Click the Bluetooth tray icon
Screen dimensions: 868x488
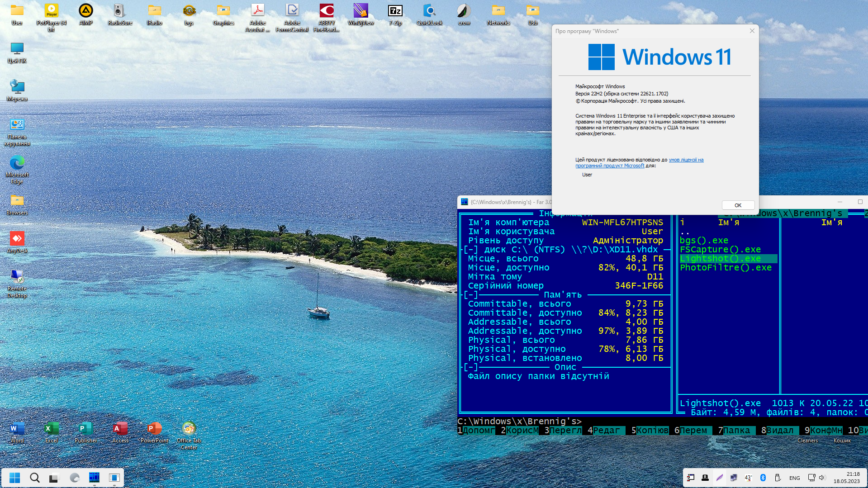point(763,478)
